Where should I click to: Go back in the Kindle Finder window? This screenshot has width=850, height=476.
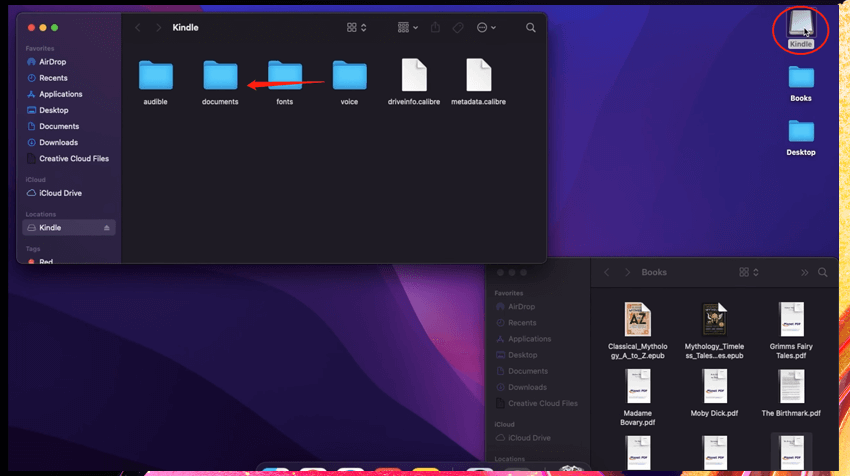pos(138,28)
